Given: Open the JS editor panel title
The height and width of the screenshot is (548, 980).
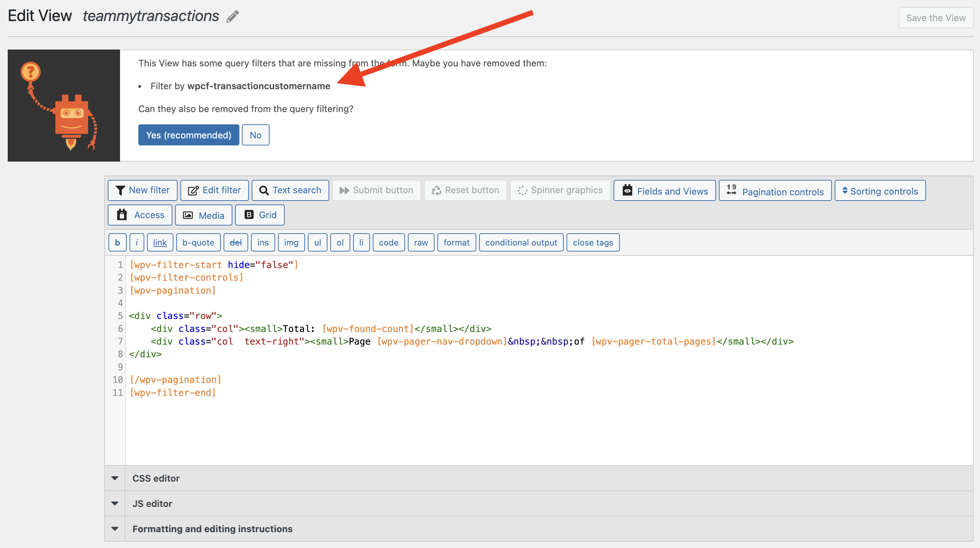Looking at the screenshot, I should tap(152, 503).
